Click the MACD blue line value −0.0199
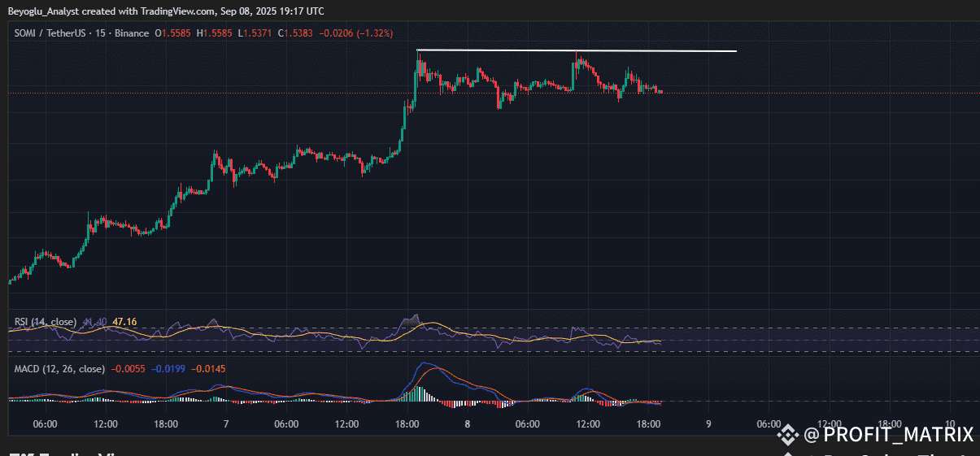 pos(168,369)
